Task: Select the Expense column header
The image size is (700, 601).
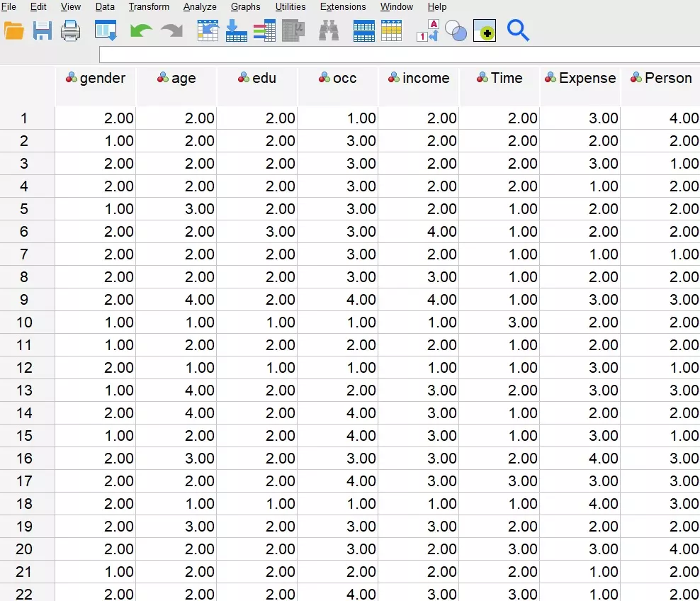Action: coord(580,86)
